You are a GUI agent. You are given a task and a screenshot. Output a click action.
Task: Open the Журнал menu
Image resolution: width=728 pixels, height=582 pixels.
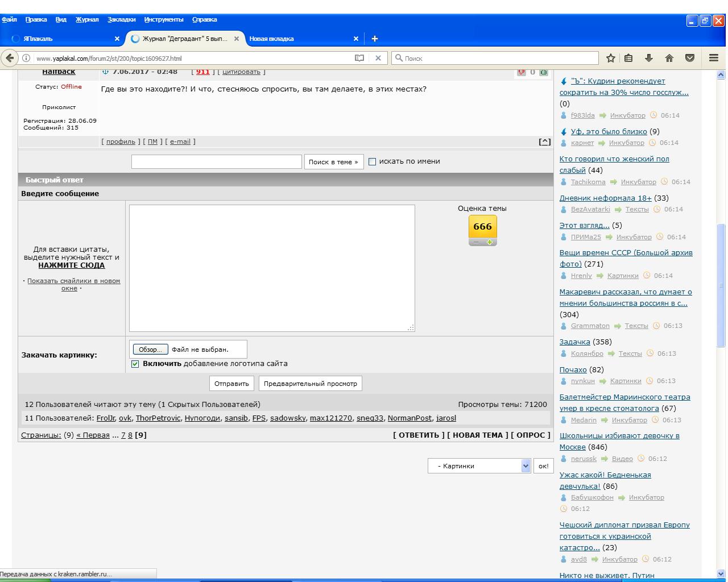pos(87,19)
